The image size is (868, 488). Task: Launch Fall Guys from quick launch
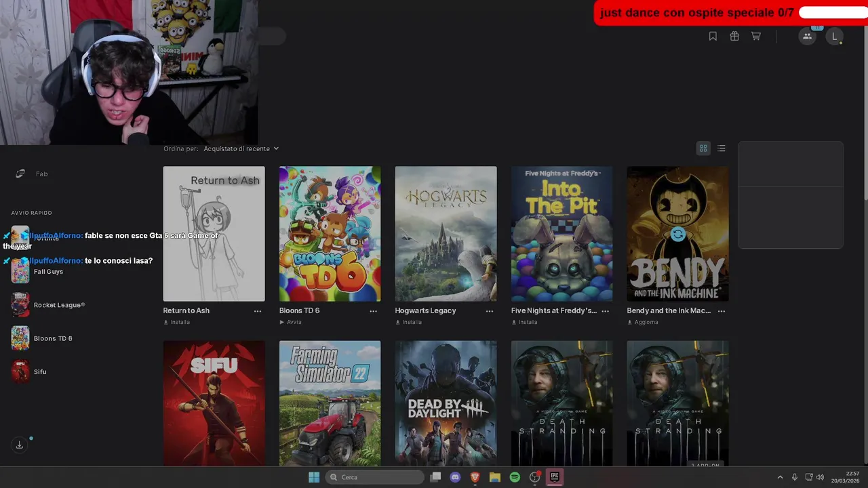48,272
